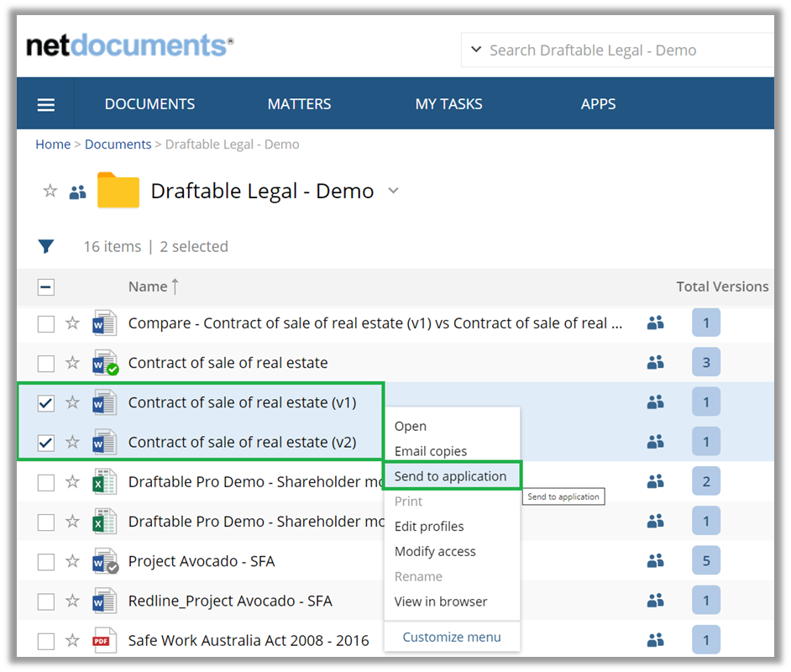
Task: Click the Documents breadcrumb link
Action: point(118,144)
